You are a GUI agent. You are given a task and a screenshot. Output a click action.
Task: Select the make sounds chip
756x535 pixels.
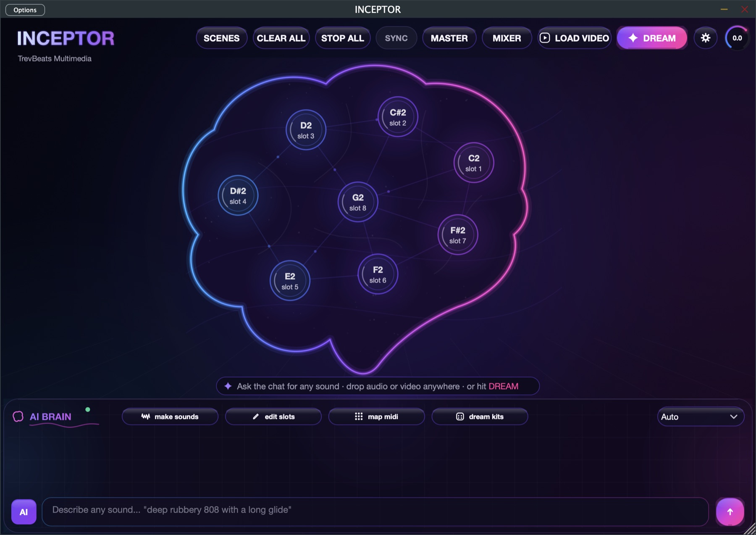170,416
